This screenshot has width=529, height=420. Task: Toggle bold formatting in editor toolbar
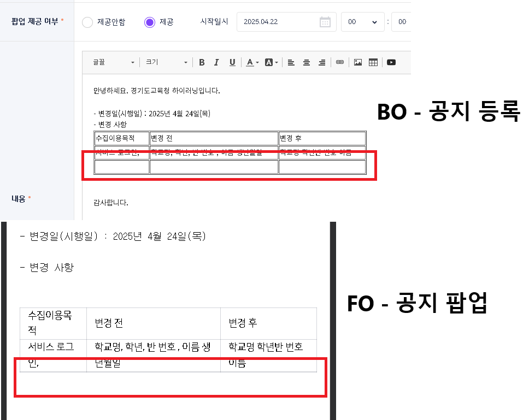pos(202,62)
